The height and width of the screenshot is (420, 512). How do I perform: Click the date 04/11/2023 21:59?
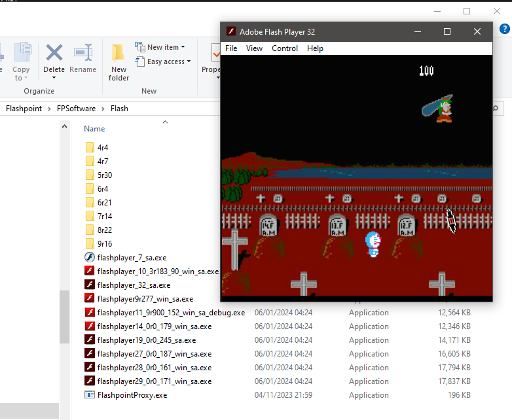click(283, 395)
